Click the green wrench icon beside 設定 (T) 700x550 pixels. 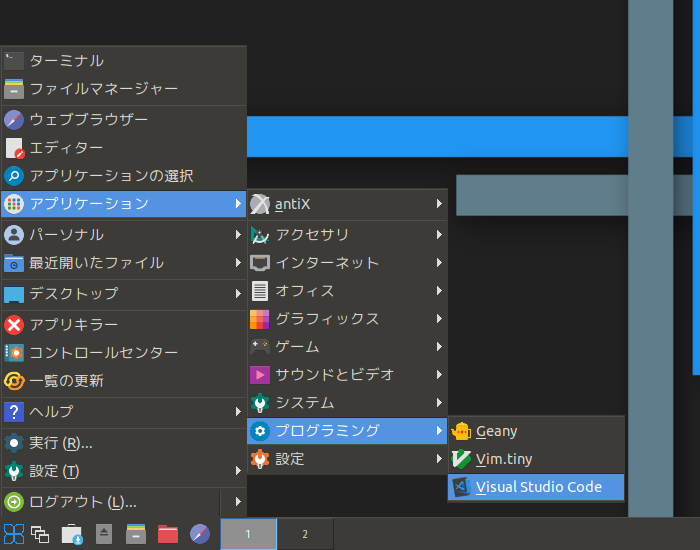[x=14, y=471]
